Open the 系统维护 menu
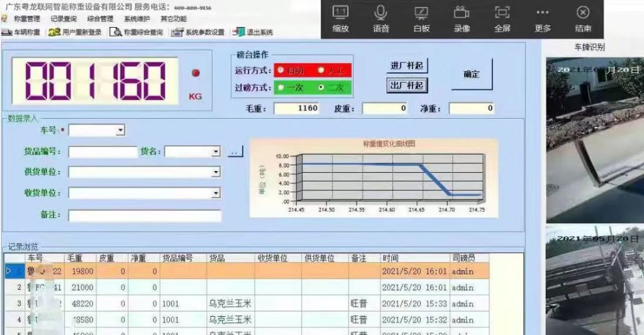Screen dimensions: 644x335 coord(136,19)
